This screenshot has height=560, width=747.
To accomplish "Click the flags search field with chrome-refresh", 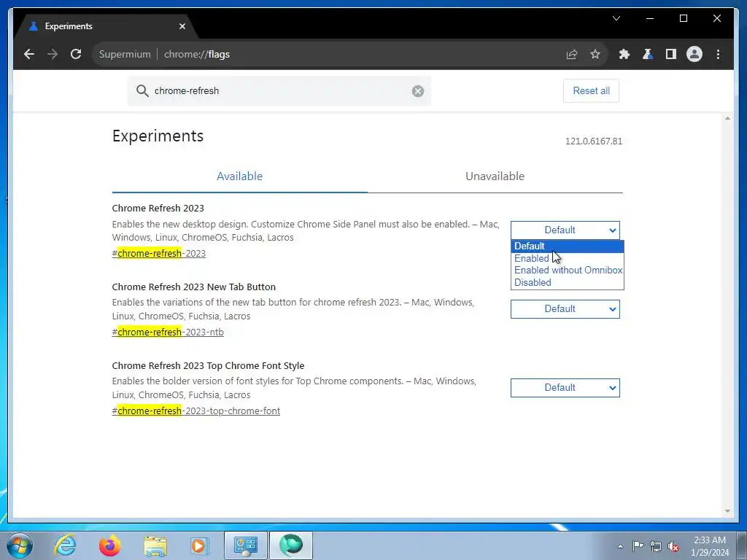I will (279, 91).
